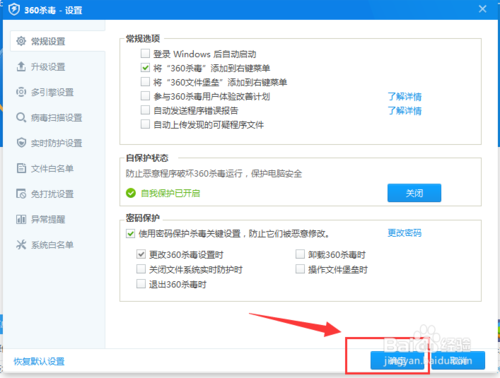The image size is (500, 378).
Task: Check 退出360杀毒时
Action: pos(141,284)
